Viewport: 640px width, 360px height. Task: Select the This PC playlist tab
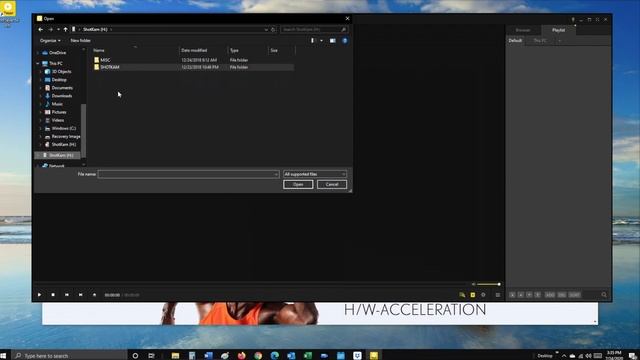click(x=540, y=40)
